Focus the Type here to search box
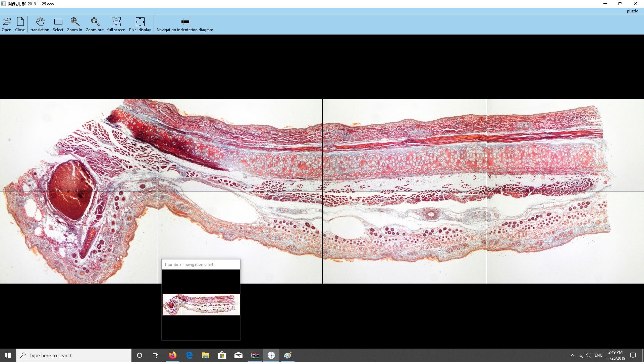644x362 pixels. (x=74, y=355)
